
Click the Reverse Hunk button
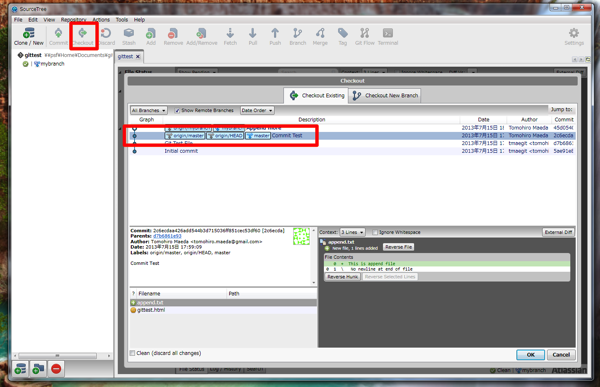click(342, 277)
